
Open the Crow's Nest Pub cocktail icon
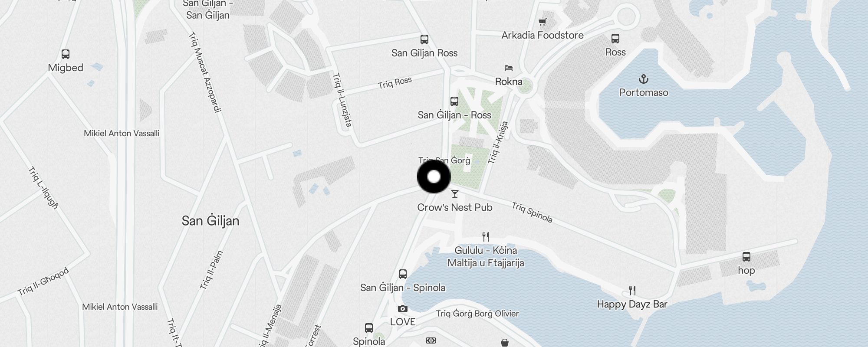[455, 194]
